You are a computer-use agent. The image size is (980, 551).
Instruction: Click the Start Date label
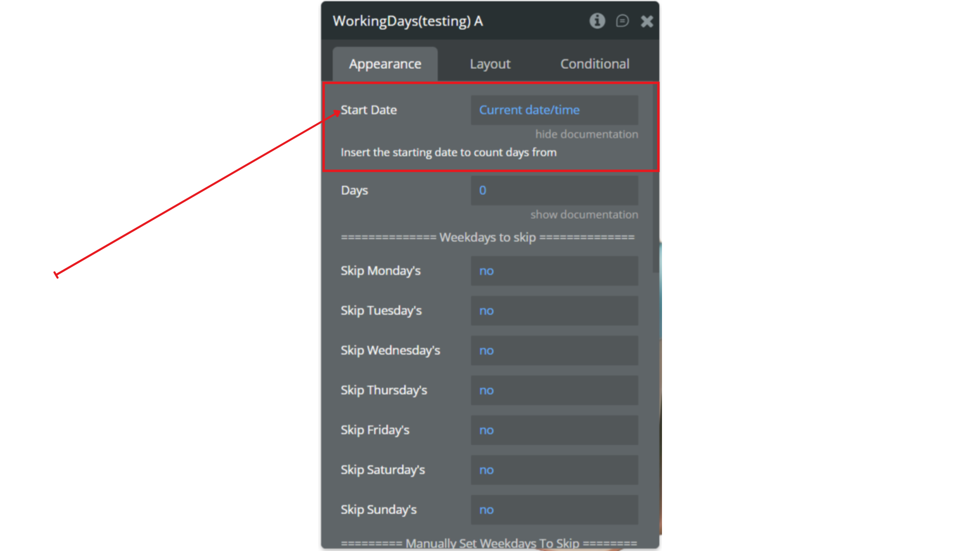369,110
